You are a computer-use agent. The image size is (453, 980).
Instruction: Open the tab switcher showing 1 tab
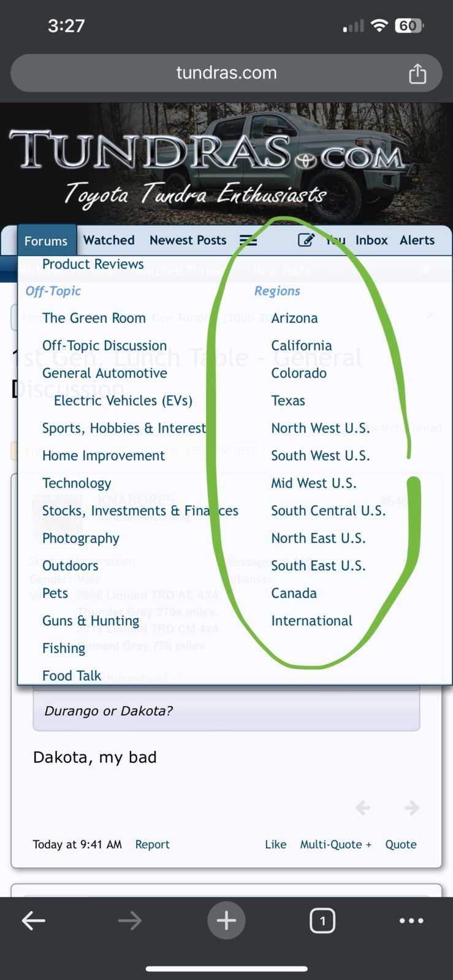(322, 920)
